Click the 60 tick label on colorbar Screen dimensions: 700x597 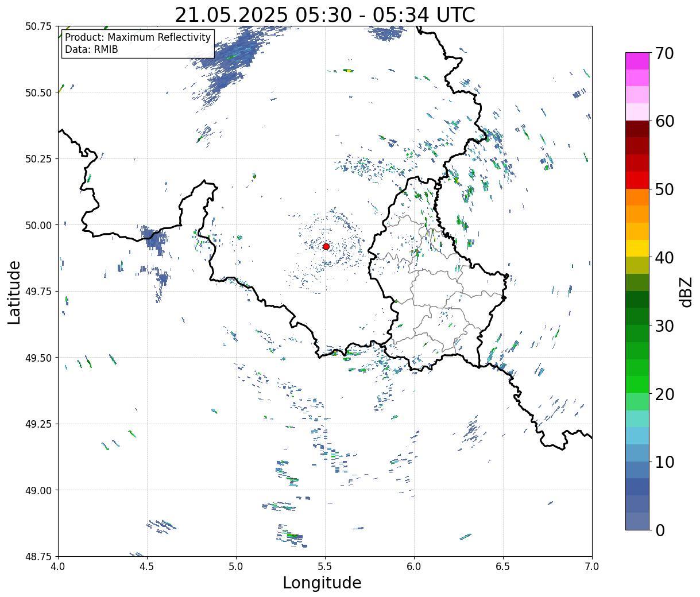click(664, 121)
